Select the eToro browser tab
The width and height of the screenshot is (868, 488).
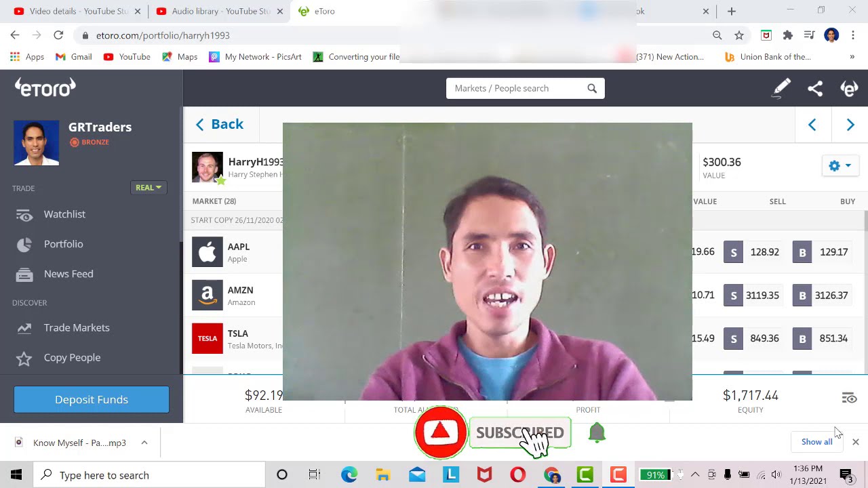click(324, 11)
